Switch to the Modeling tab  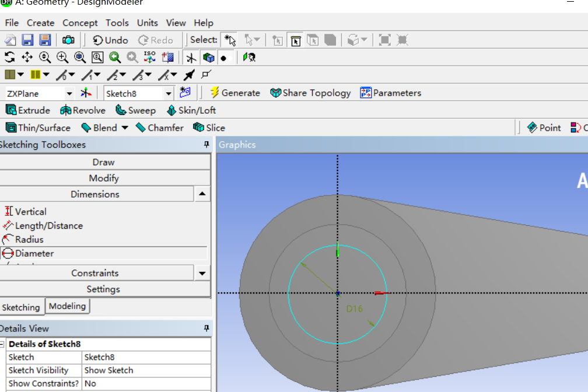pyautogui.click(x=68, y=306)
